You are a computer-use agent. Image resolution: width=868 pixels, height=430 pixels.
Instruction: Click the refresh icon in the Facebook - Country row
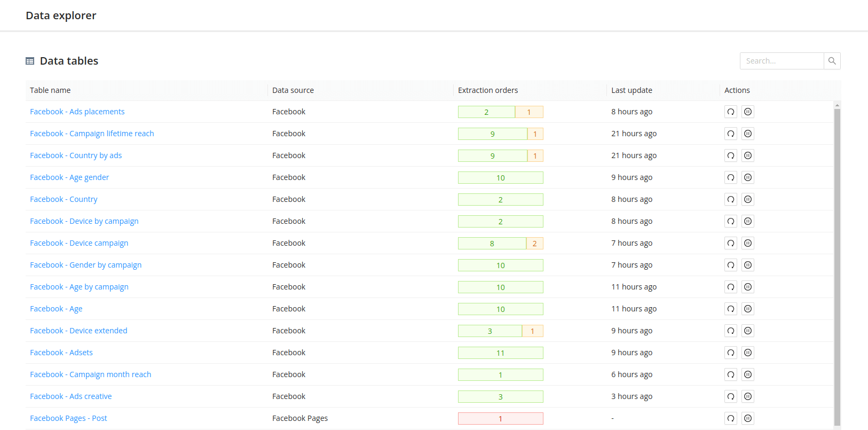coord(731,199)
